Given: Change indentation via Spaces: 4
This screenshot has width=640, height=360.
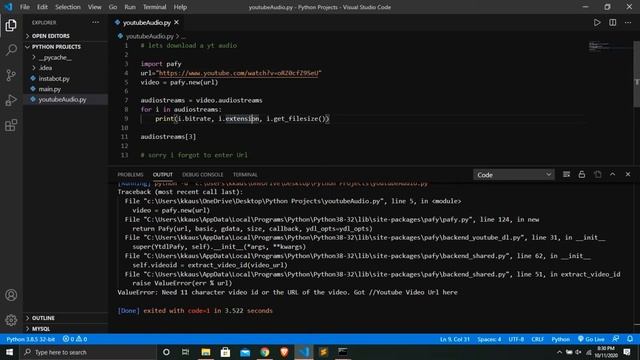Looking at the screenshot, I should click(489, 339).
